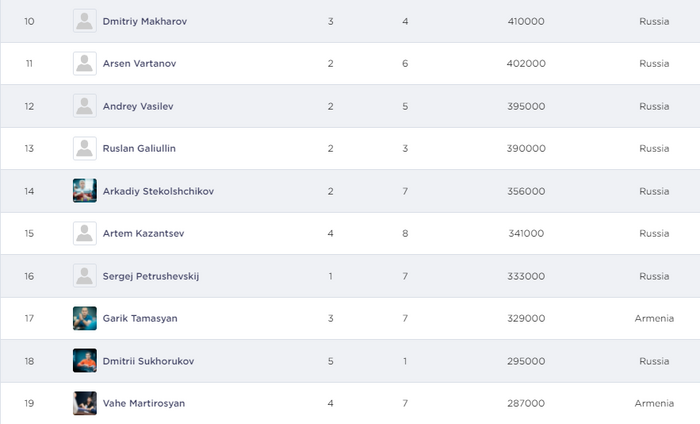Viewport: 700px width, 424px height.
Task: Click the Ruslan Galiullin name link
Action: click(142, 148)
